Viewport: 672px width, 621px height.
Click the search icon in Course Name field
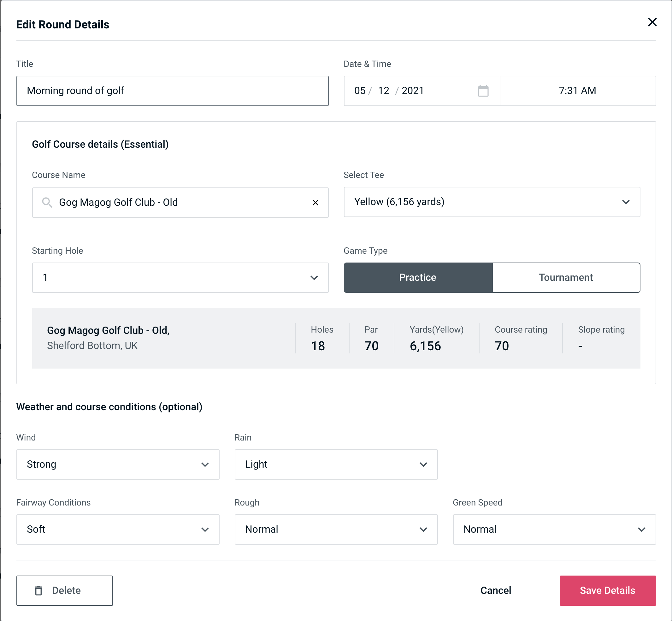pyautogui.click(x=47, y=202)
